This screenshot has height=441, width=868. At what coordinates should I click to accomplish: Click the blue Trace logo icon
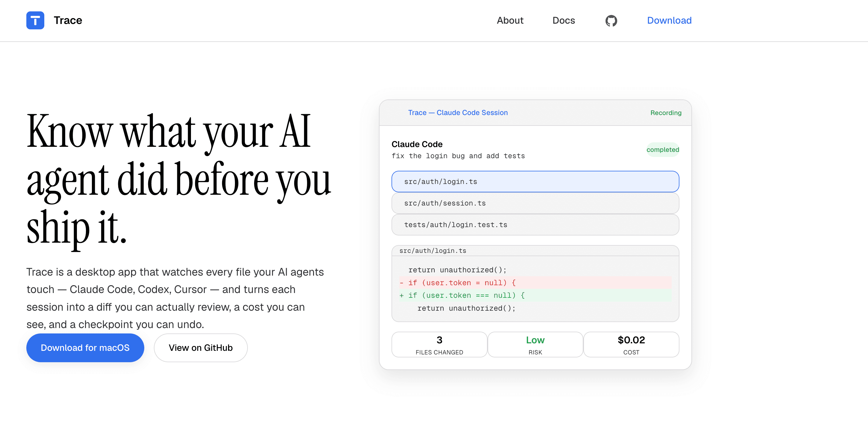pos(35,20)
